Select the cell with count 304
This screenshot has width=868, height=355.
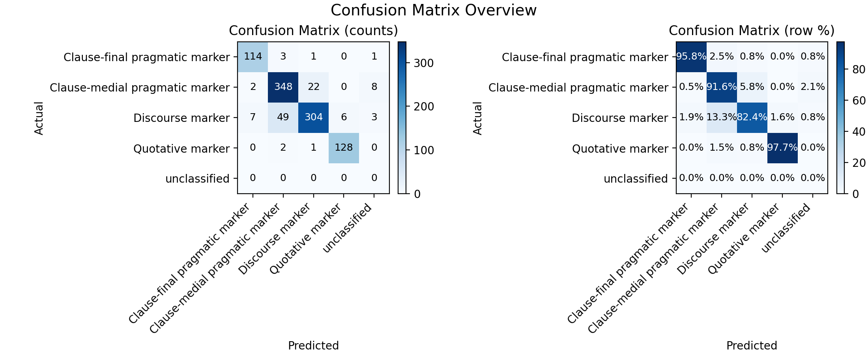point(313,118)
